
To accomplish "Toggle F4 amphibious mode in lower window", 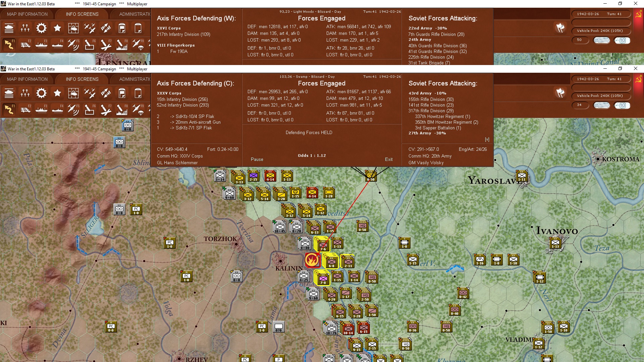I will coord(57,109).
